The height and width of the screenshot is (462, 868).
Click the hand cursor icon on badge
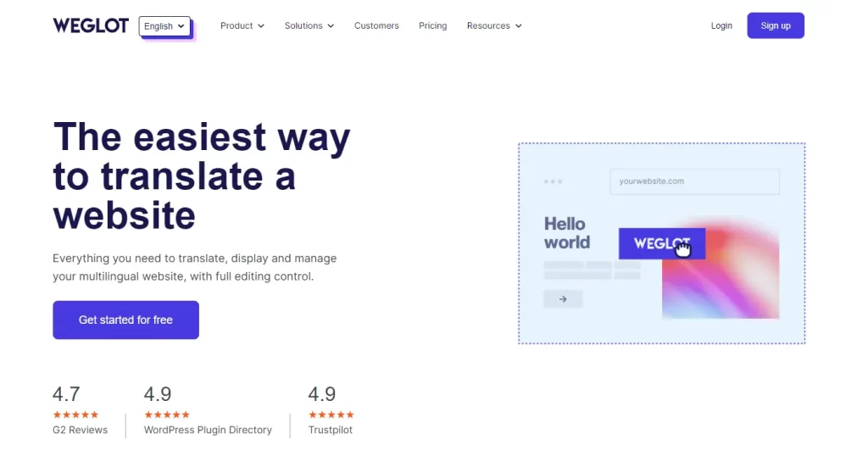pyautogui.click(x=684, y=248)
